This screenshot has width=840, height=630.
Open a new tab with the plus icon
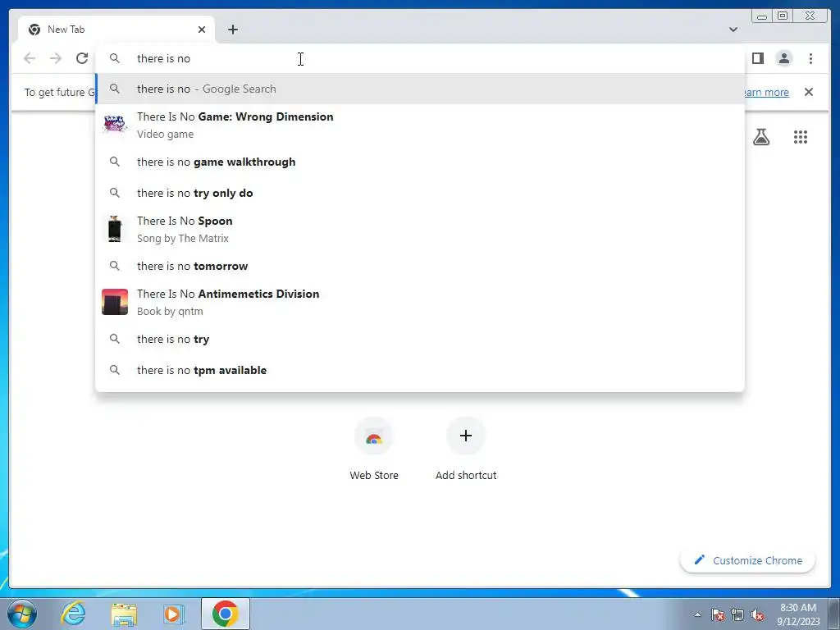tap(232, 30)
